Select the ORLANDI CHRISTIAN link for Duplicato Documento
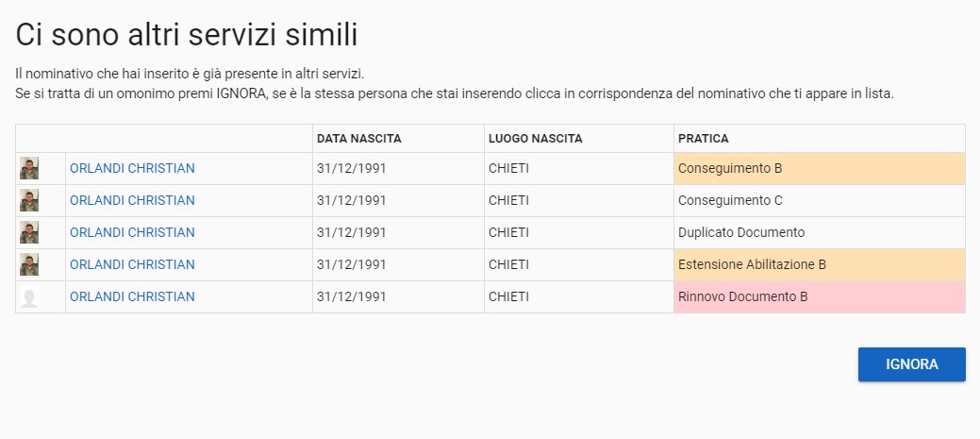 (x=132, y=233)
